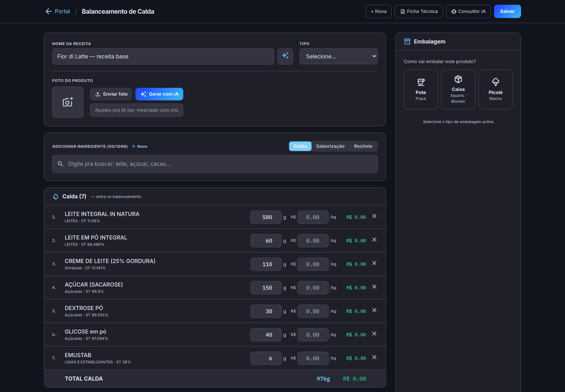Click the back arrow to Portal
This screenshot has width=565, height=392.
(x=49, y=11)
